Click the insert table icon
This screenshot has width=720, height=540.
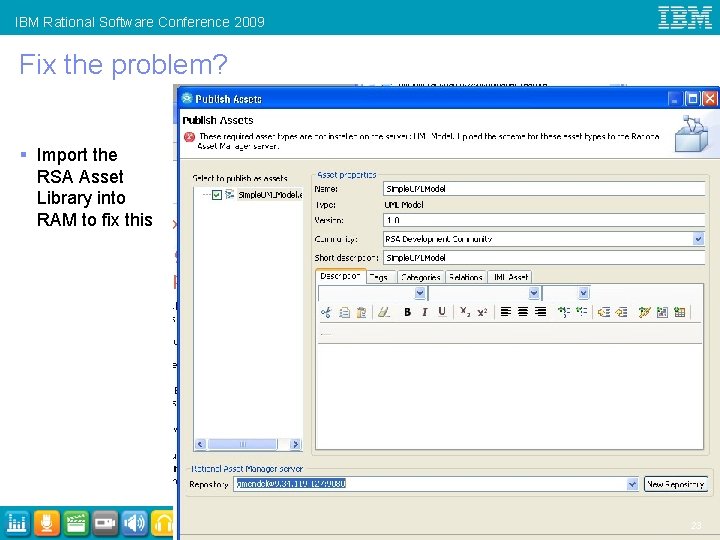point(680,312)
